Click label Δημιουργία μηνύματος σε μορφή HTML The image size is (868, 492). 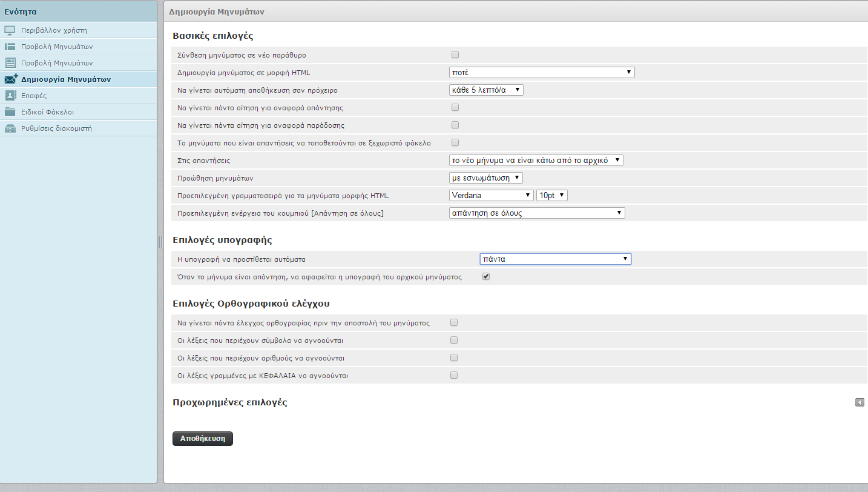click(244, 73)
